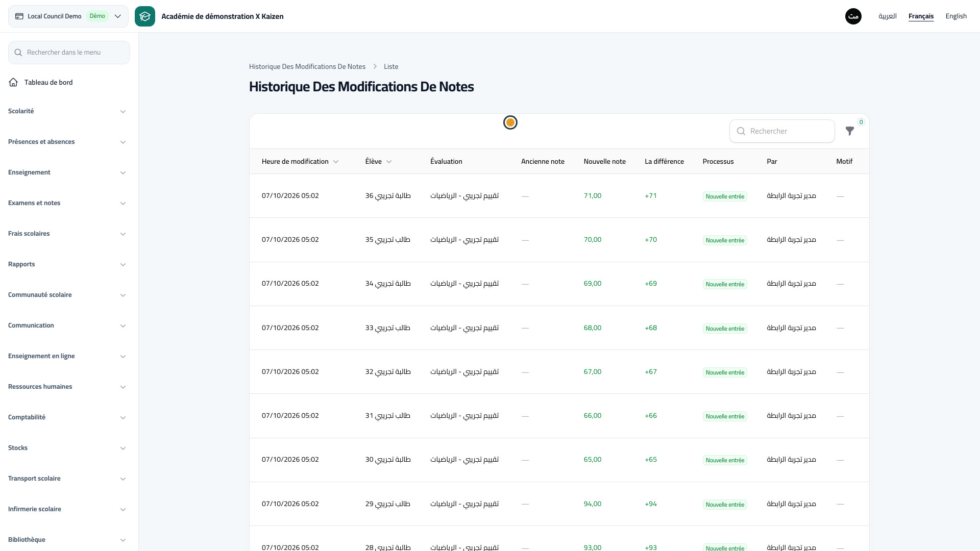This screenshot has width=980, height=551.
Task: Click the Tableau de bord home icon
Action: [x=13, y=82]
